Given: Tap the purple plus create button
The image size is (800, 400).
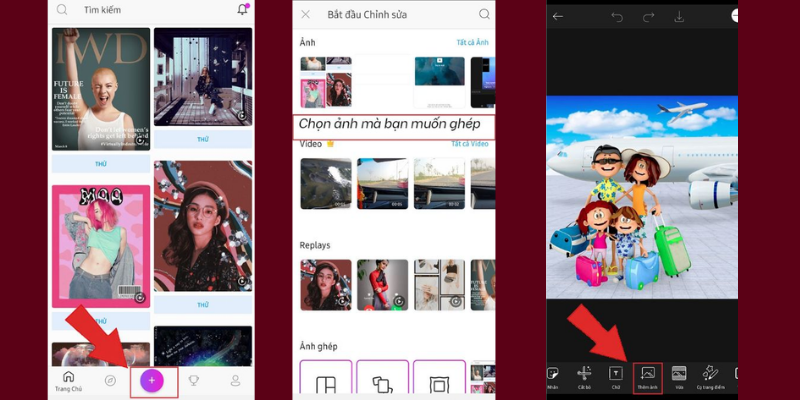Looking at the screenshot, I should (153, 381).
